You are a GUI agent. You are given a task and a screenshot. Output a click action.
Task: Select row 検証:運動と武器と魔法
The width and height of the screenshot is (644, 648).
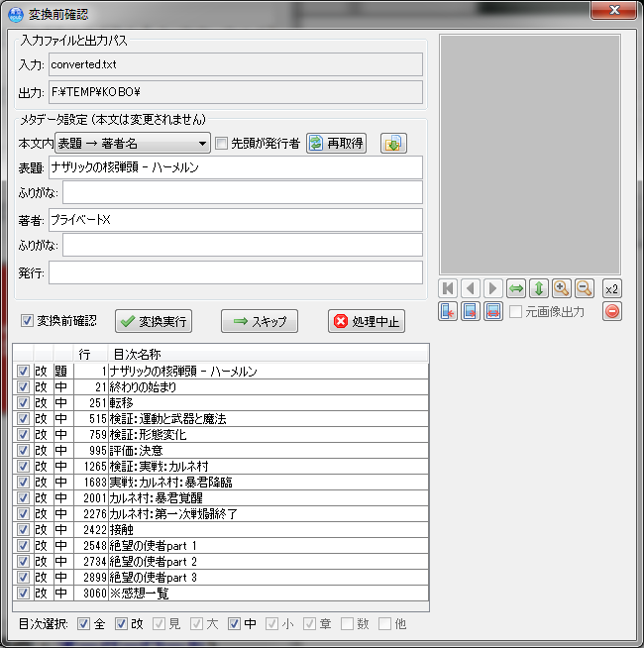[221, 419]
